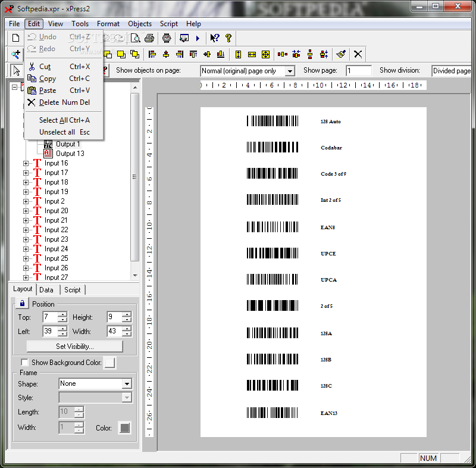Click the EAN13 label on the page
This screenshot has width=476, height=468.
pyautogui.click(x=329, y=413)
